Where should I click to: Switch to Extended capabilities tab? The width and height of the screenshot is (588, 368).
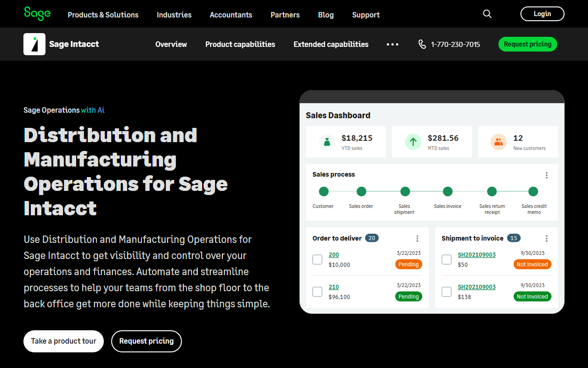click(x=331, y=44)
